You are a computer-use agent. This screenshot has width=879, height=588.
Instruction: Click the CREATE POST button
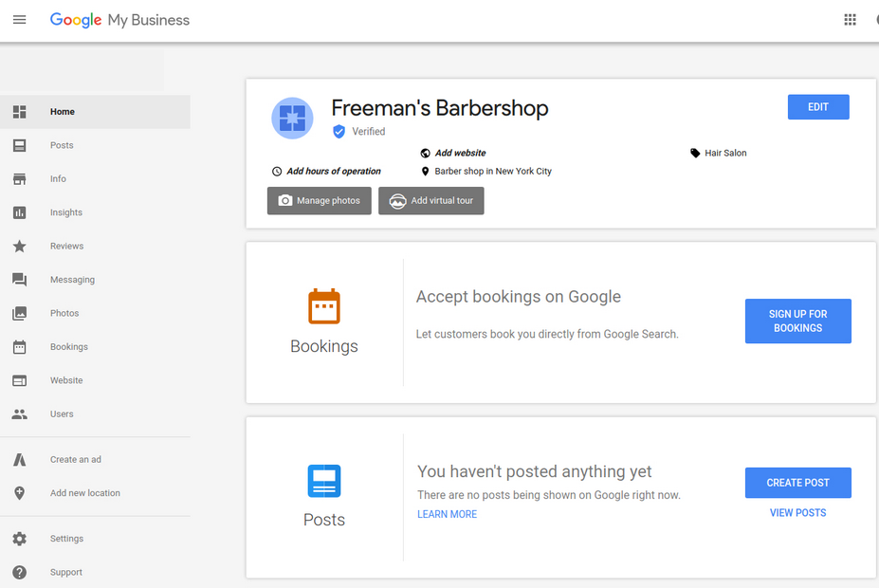point(798,483)
